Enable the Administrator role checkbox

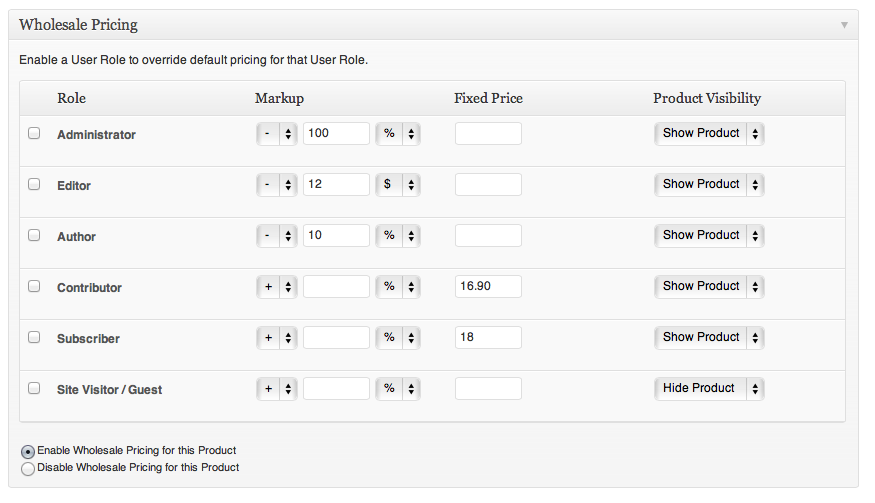point(34,133)
